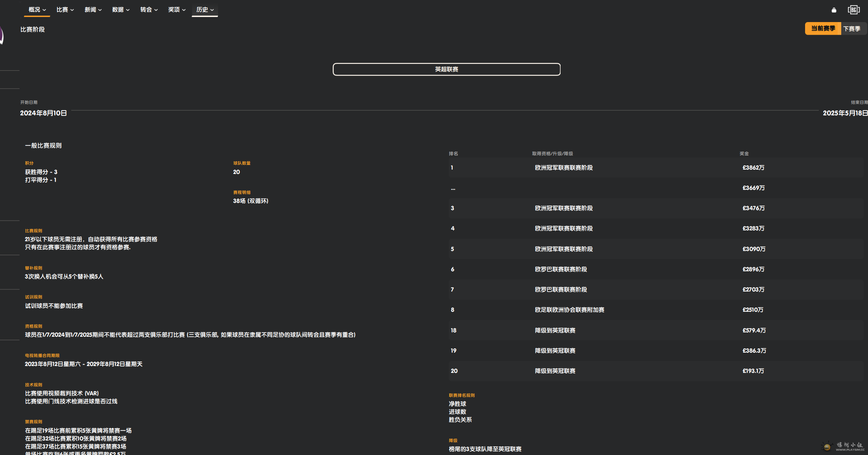Open the 新闻 menu tab

point(93,10)
